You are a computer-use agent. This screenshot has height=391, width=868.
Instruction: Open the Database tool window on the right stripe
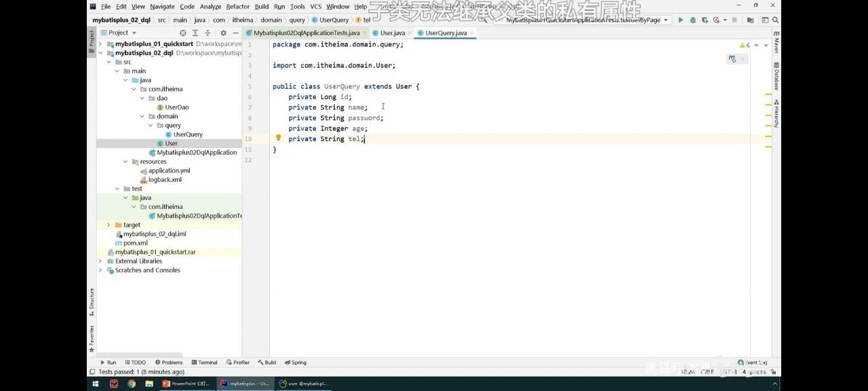click(776, 77)
